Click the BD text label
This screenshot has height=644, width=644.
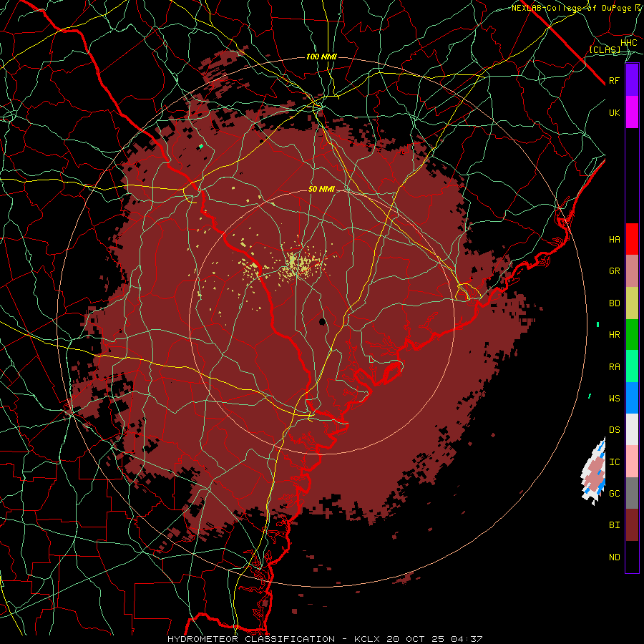coord(614,303)
